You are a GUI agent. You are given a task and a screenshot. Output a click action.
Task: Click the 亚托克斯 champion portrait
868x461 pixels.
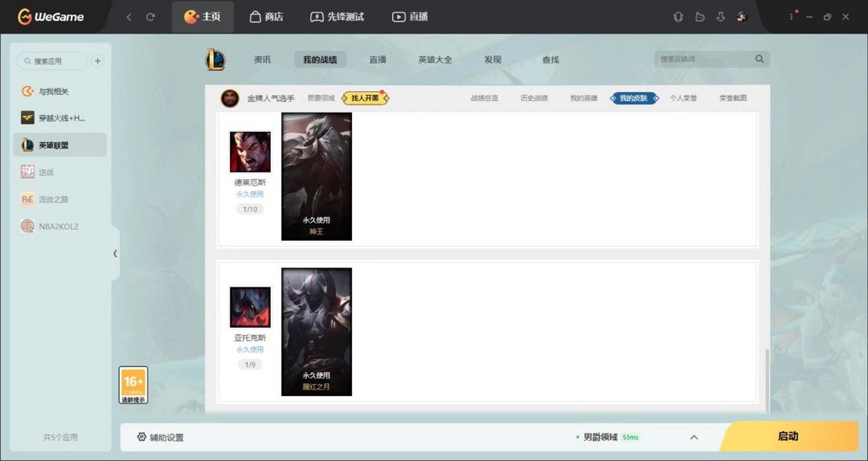tap(250, 307)
